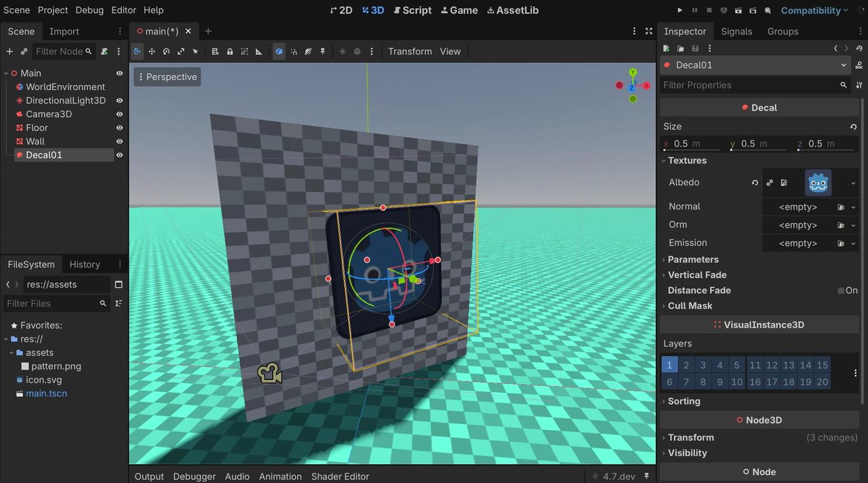Screen dimensions: 868x483
Task: Open the Perspective view menu button
Action: pyautogui.click(x=167, y=77)
